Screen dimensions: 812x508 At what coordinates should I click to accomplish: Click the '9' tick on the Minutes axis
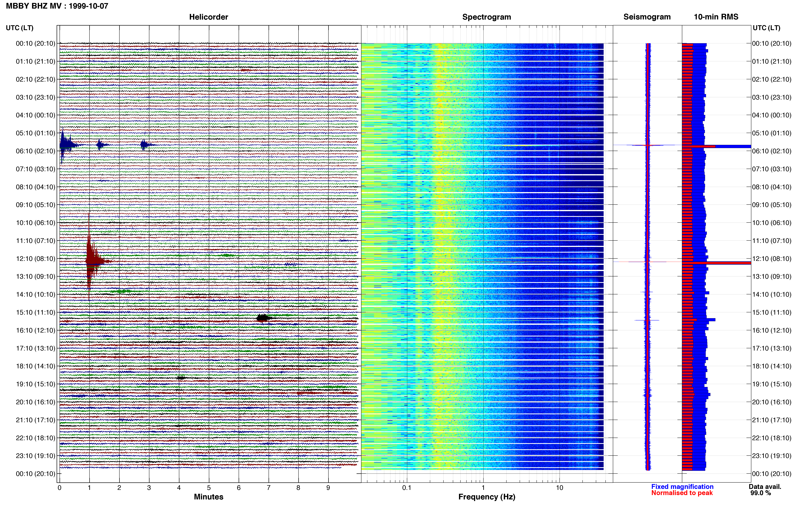[x=328, y=487]
